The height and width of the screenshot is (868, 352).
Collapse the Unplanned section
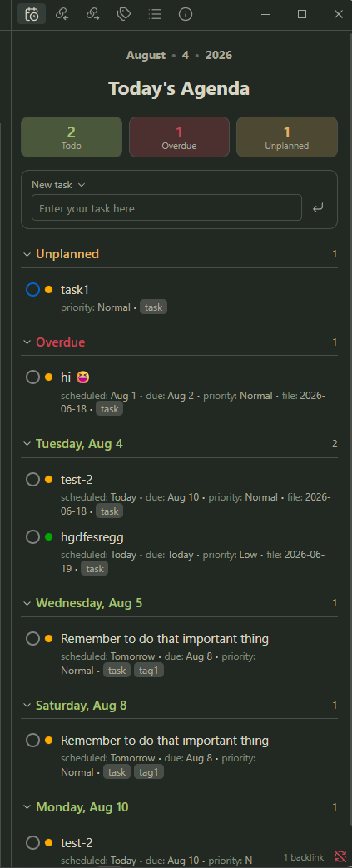(x=27, y=254)
